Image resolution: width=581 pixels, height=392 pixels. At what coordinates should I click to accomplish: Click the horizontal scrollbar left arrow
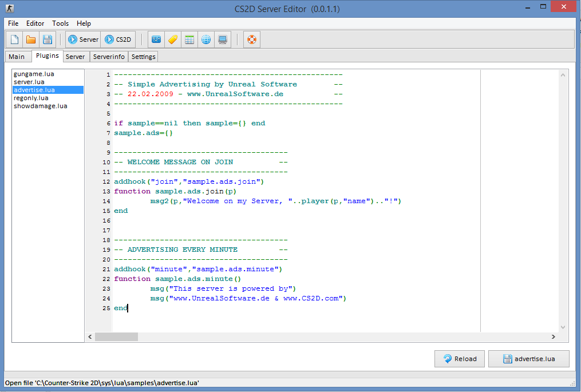pos(90,337)
